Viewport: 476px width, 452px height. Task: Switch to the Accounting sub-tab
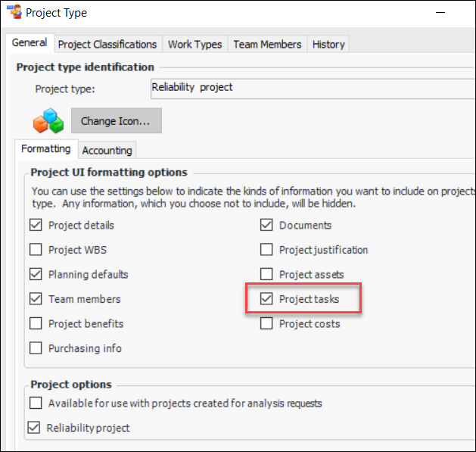pyautogui.click(x=107, y=150)
